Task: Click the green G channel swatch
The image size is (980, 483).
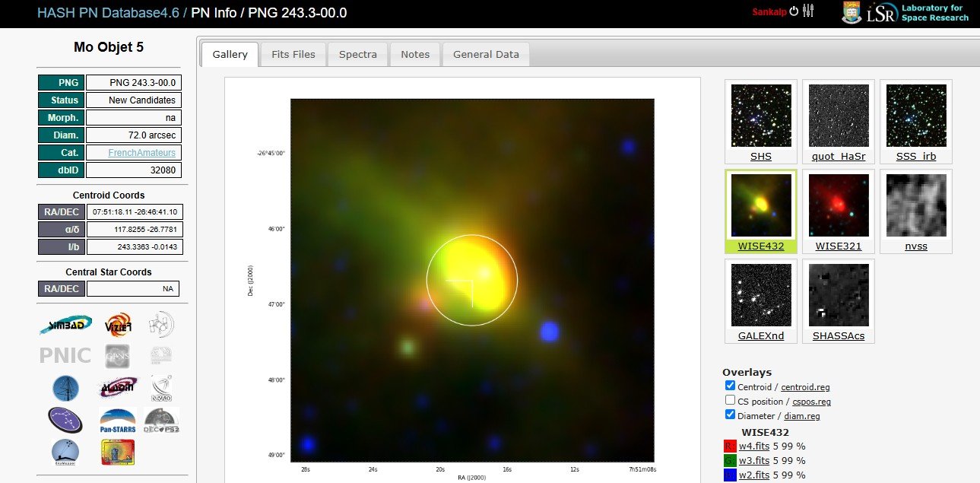Action: coord(730,461)
